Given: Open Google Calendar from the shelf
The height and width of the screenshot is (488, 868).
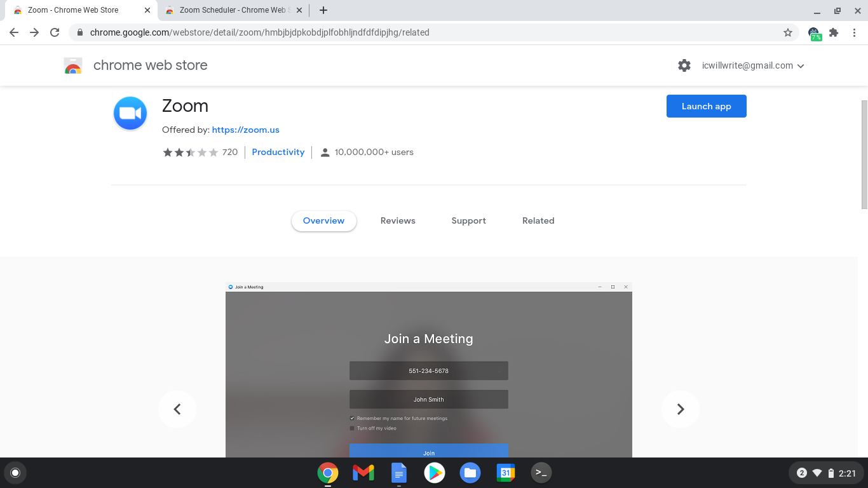Looking at the screenshot, I should point(506,473).
